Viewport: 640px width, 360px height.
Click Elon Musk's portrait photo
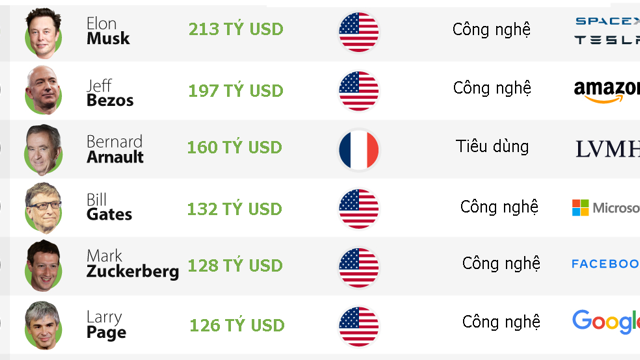[x=43, y=33]
